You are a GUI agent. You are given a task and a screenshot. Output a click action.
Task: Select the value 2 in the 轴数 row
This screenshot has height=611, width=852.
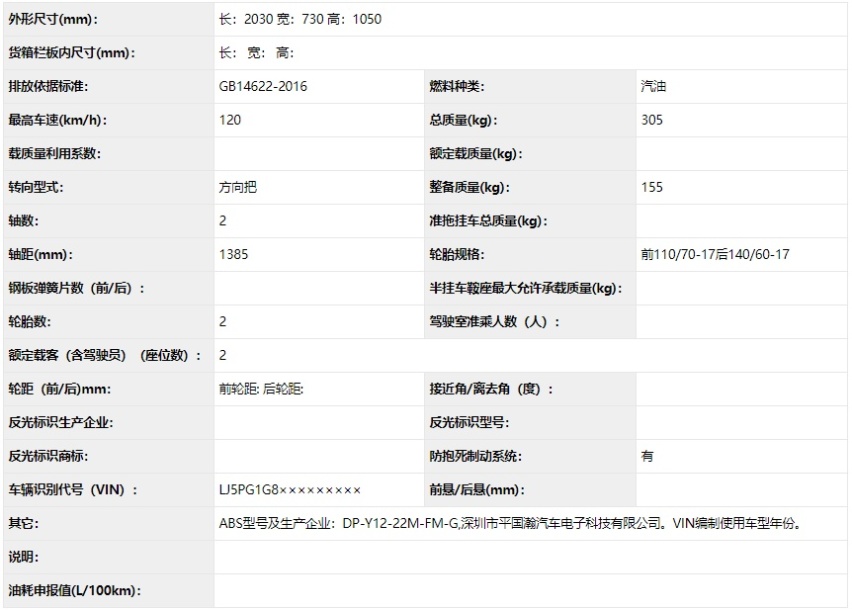(x=223, y=221)
